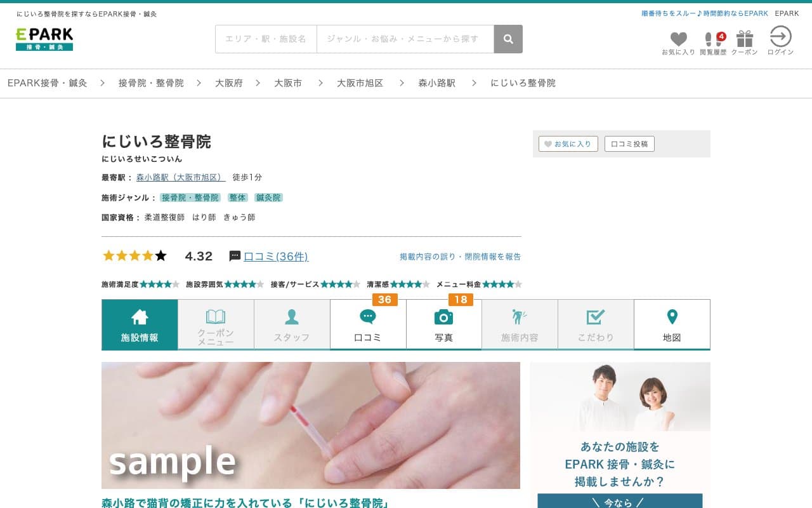812x508 pixels.
Task: Open favorites heart icon in header
Action: [678, 41]
